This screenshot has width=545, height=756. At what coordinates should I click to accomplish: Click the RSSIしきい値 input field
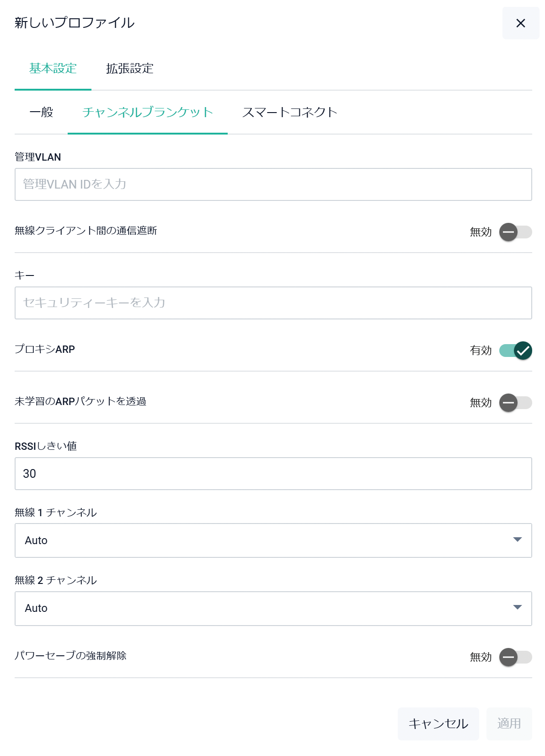(x=273, y=474)
